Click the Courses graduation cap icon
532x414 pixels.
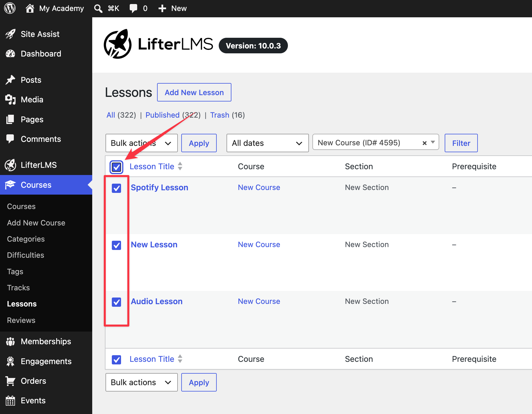[10, 185]
